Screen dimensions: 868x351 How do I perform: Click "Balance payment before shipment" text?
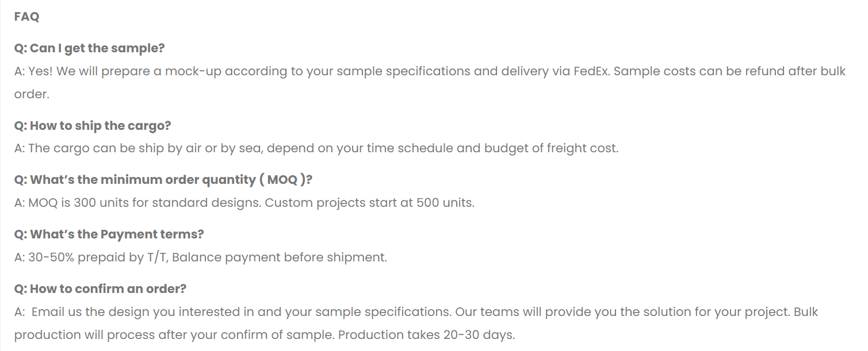click(280, 257)
